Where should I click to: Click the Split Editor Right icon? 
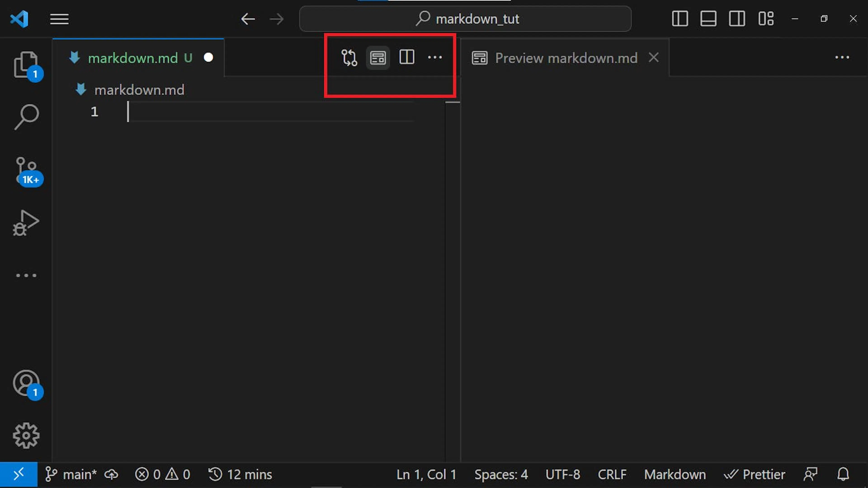[406, 57]
